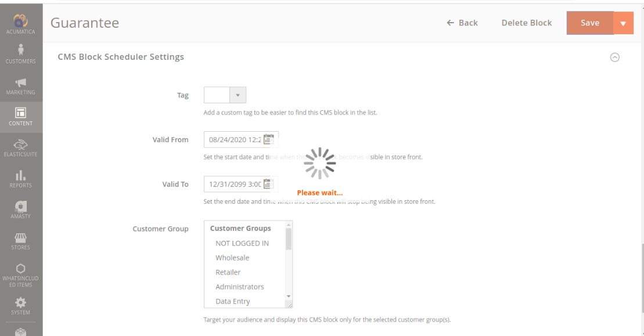Open the Reports sidebar menu
Screen dimensions: 644x336
(20, 179)
